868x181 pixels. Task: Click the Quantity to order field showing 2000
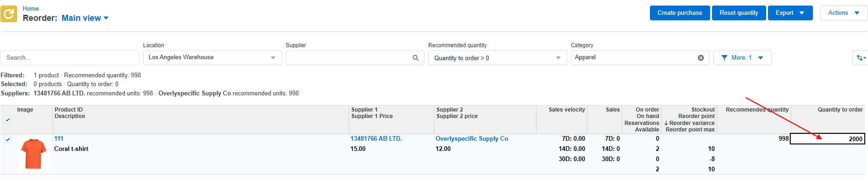827,139
